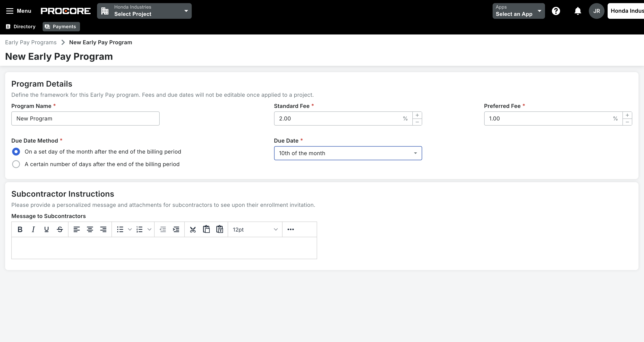Click the Program Name input field
The height and width of the screenshot is (342, 644).
click(85, 119)
